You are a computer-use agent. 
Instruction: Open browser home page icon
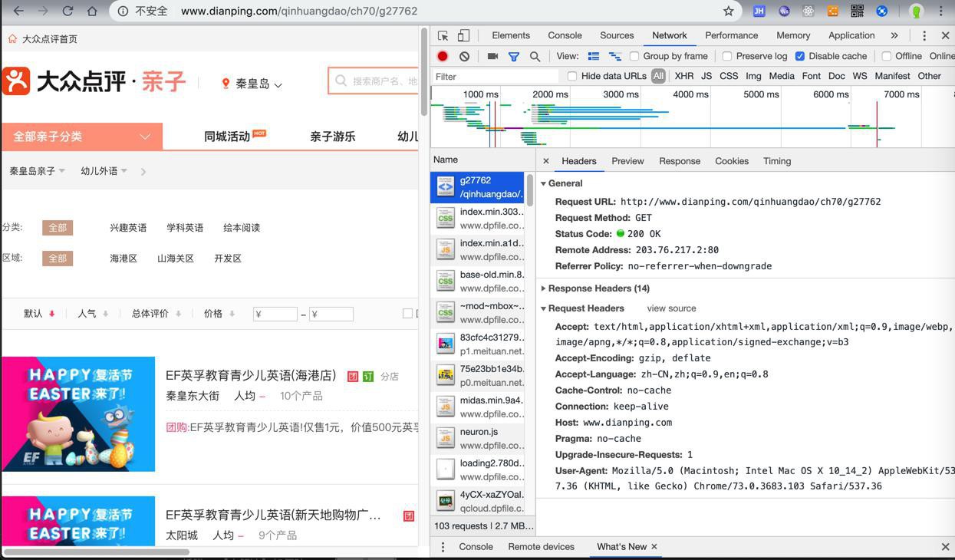92,11
